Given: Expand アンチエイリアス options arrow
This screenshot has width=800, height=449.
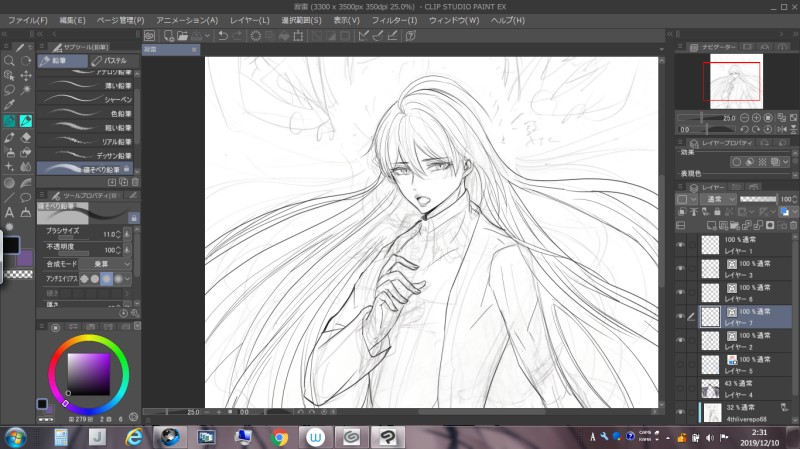Looking at the screenshot, I should pos(127,279).
